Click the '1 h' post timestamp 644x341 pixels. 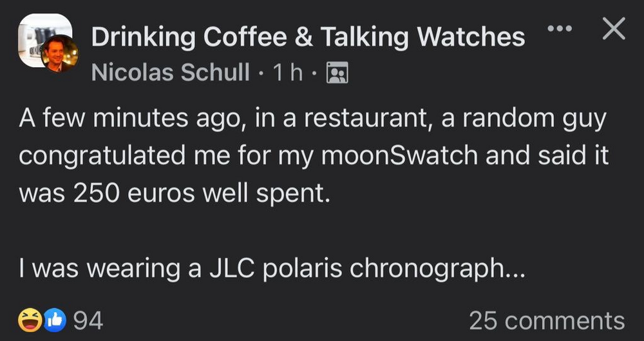coord(287,73)
